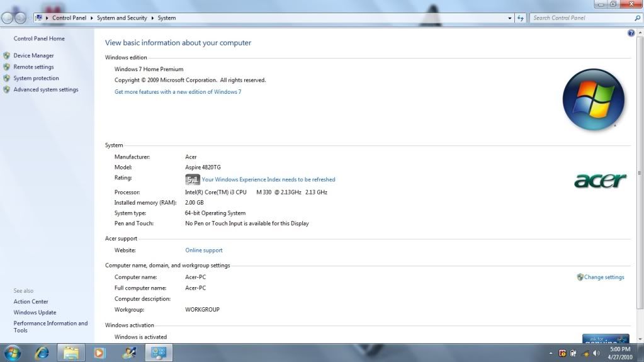Click the Back navigation arrow
Screen dimensions: 644x362
click(8, 18)
